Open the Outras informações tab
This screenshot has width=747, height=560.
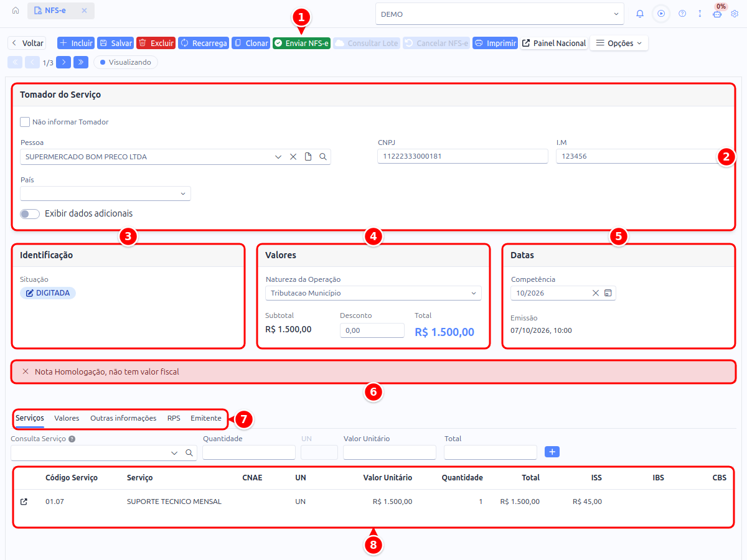(123, 418)
